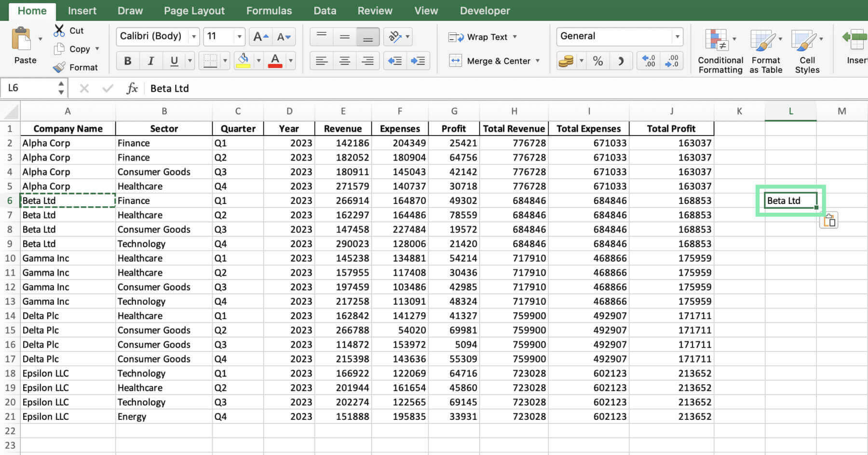Screen dimensions: 868x455
Task: Select row 10 header
Action: 10,258
